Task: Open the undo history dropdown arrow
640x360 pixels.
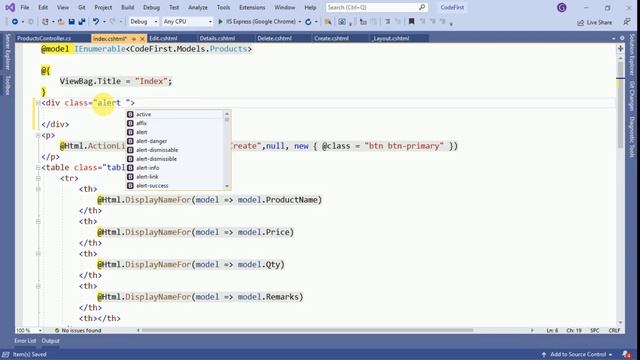Action: pos(104,22)
